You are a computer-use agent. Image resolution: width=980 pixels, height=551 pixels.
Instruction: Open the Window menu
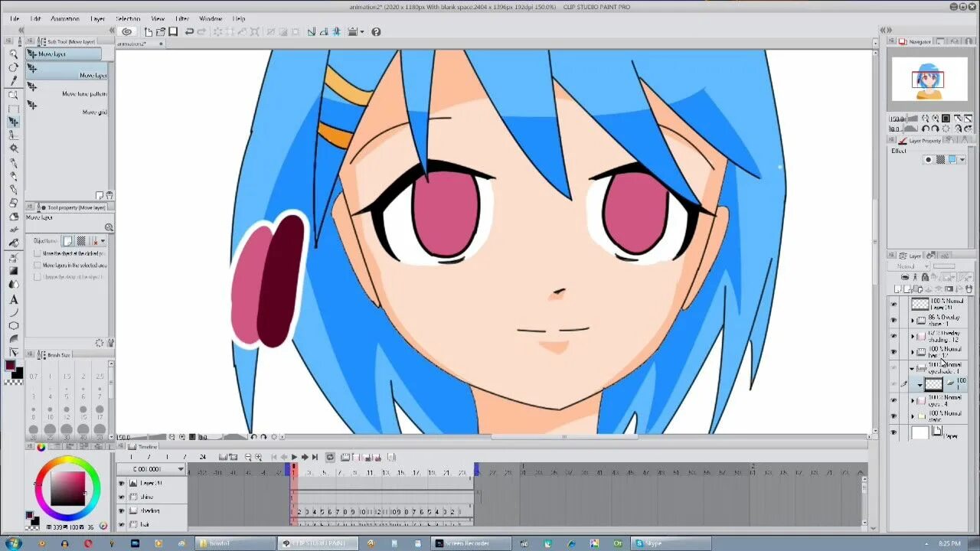click(x=211, y=18)
